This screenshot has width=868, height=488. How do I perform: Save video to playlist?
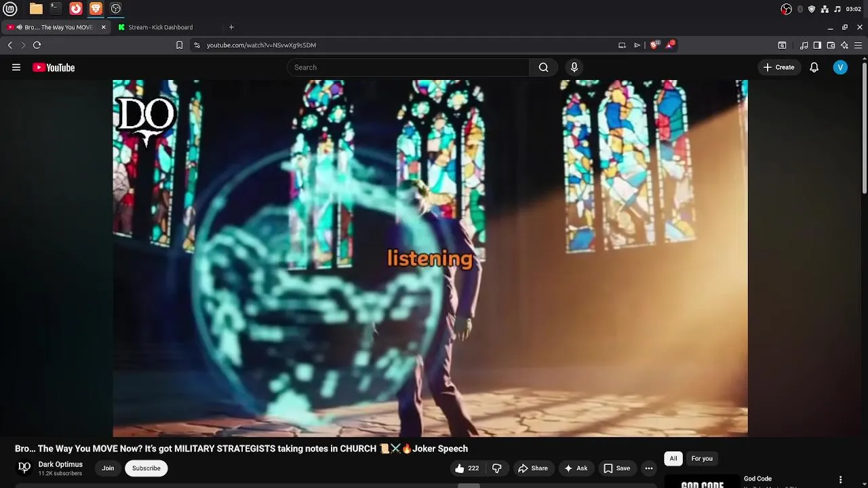coord(617,468)
